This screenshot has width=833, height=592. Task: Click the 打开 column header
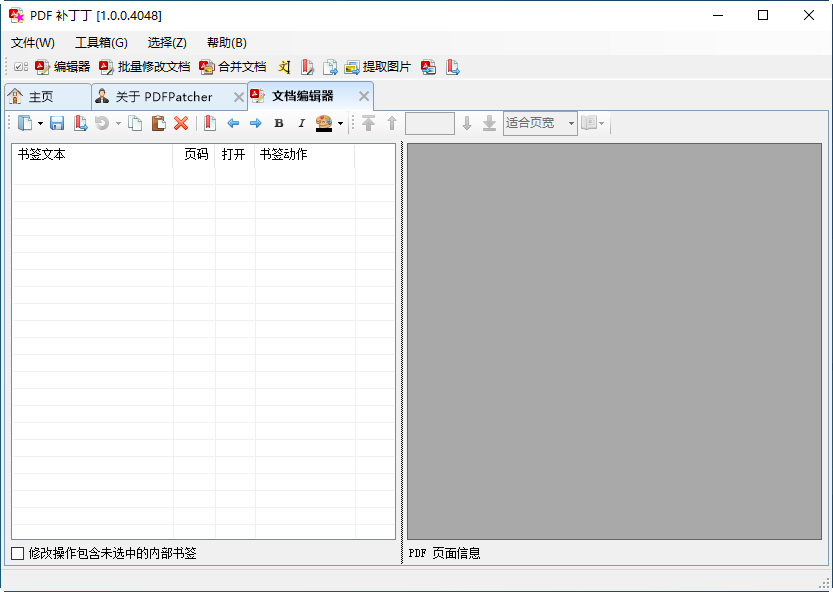point(235,155)
